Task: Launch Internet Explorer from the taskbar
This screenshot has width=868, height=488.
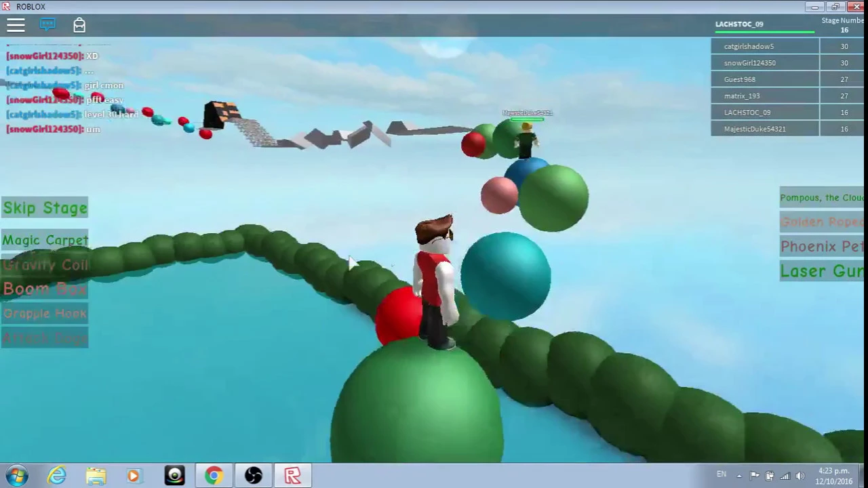Action: pos(57,476)
